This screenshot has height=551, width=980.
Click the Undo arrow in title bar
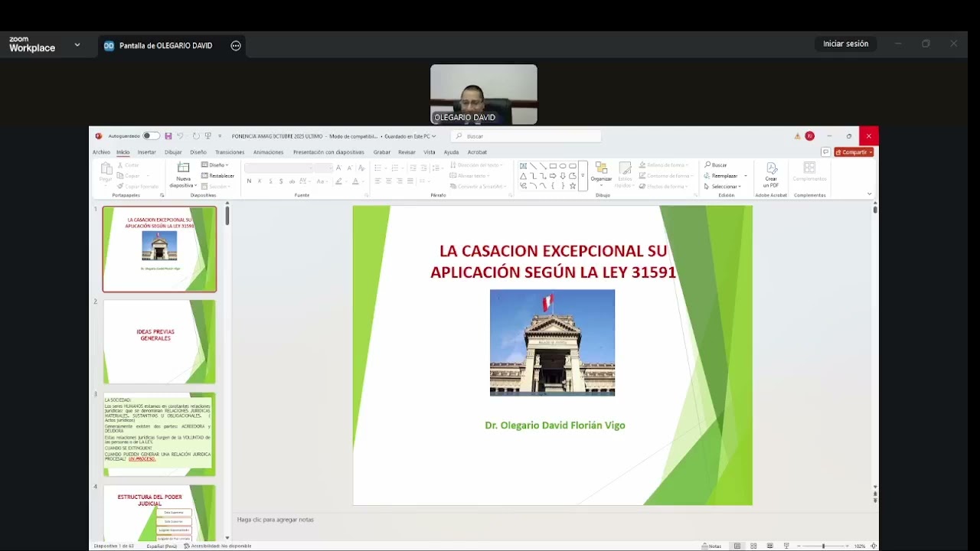pos(181,136)
